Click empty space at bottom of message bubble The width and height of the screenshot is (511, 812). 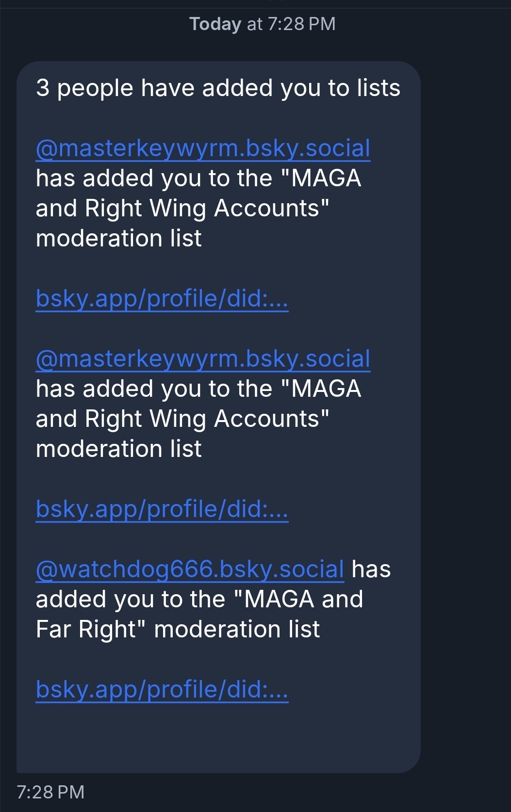point(218,737)
